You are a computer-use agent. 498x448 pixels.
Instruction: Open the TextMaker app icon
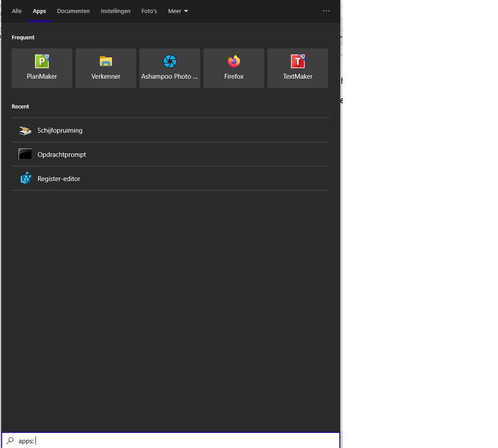(297, 61)
